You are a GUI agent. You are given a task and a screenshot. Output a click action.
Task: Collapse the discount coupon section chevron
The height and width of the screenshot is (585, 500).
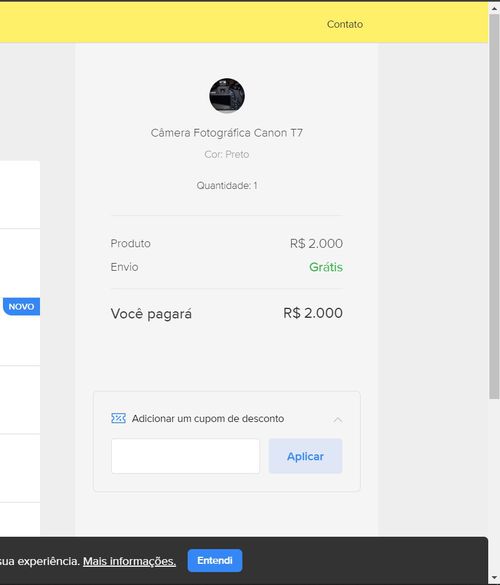click(337, 419)
